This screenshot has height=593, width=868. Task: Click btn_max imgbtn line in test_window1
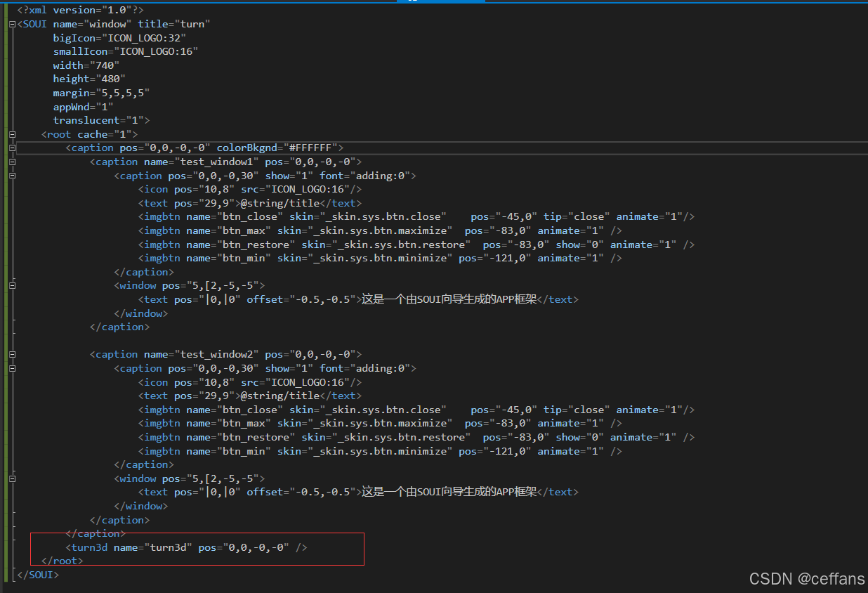point(380,230)
